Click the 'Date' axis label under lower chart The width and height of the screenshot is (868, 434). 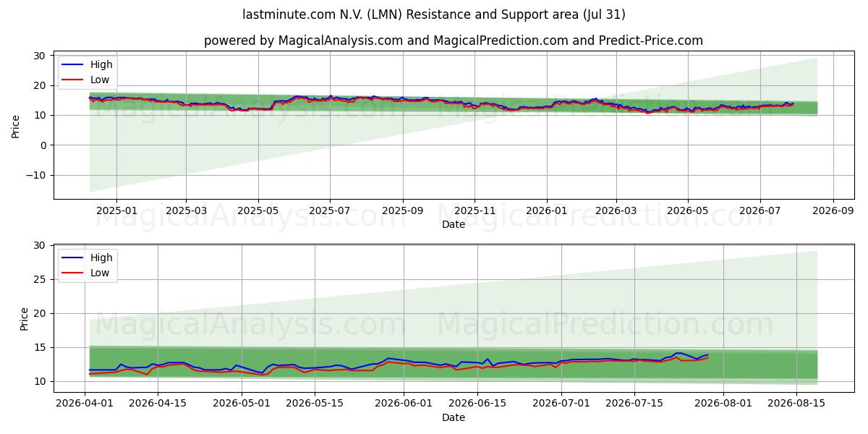(454, 417)
